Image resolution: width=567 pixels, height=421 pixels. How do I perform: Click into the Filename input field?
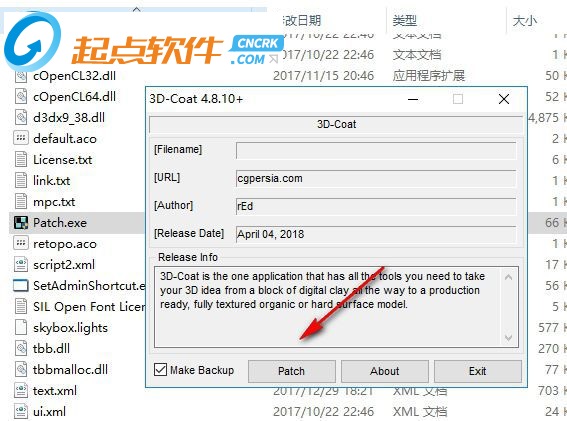click(376, 150)
